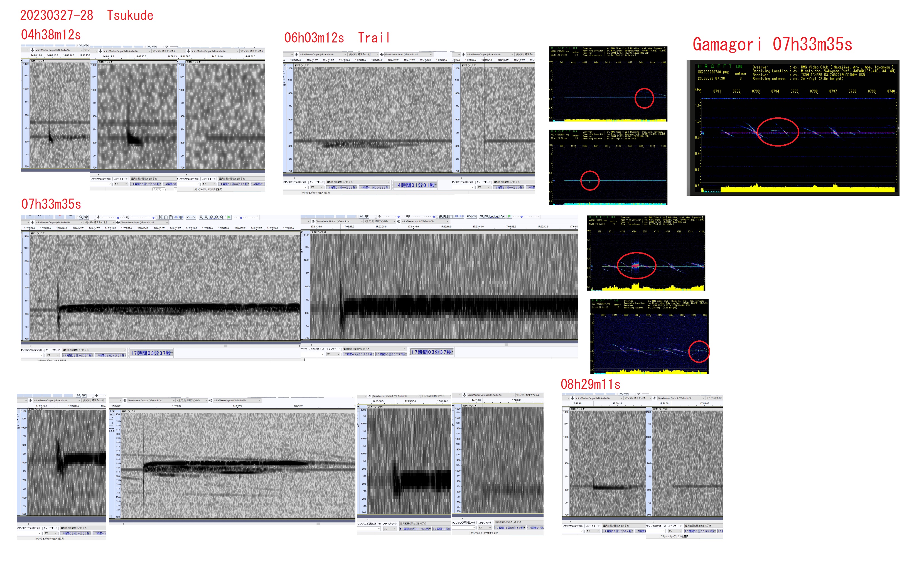Click the Copy icon in left 07h33m35s window toolbar

(166, 217)
